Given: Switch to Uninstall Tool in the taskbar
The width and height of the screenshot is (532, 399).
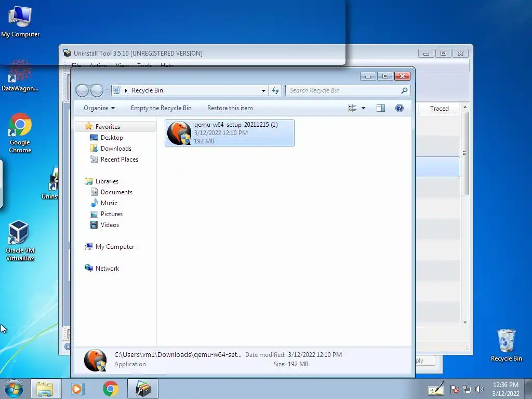Looking at the screenshot, I should tap(143, 389).
